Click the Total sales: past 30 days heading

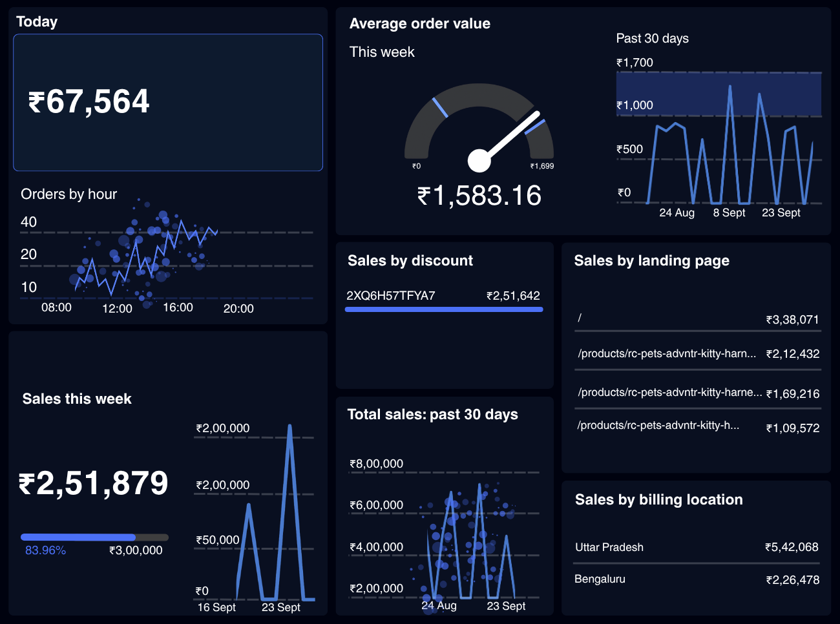pos(432,415)
